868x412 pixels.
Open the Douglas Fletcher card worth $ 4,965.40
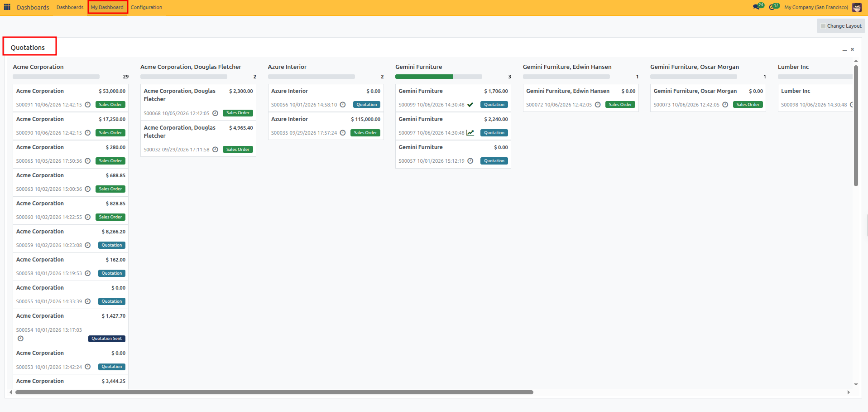click(x=198, y=139)
